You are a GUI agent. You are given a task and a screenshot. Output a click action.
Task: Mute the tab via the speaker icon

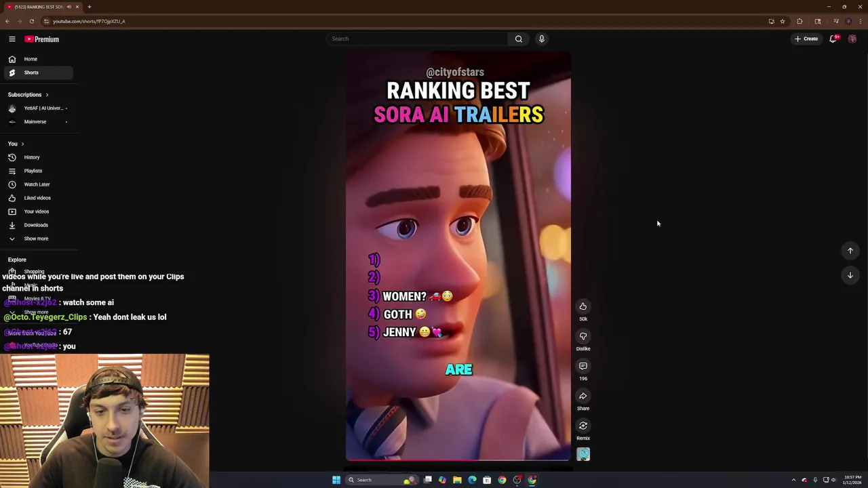68,7
